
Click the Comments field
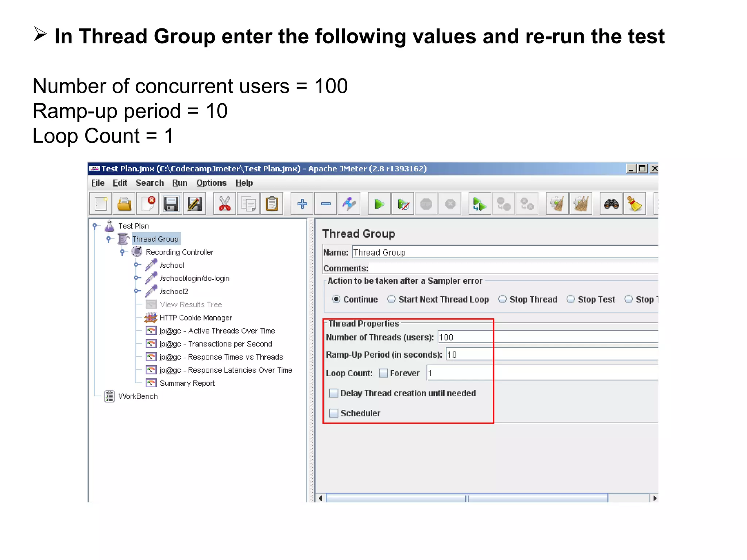pos(514,268)
